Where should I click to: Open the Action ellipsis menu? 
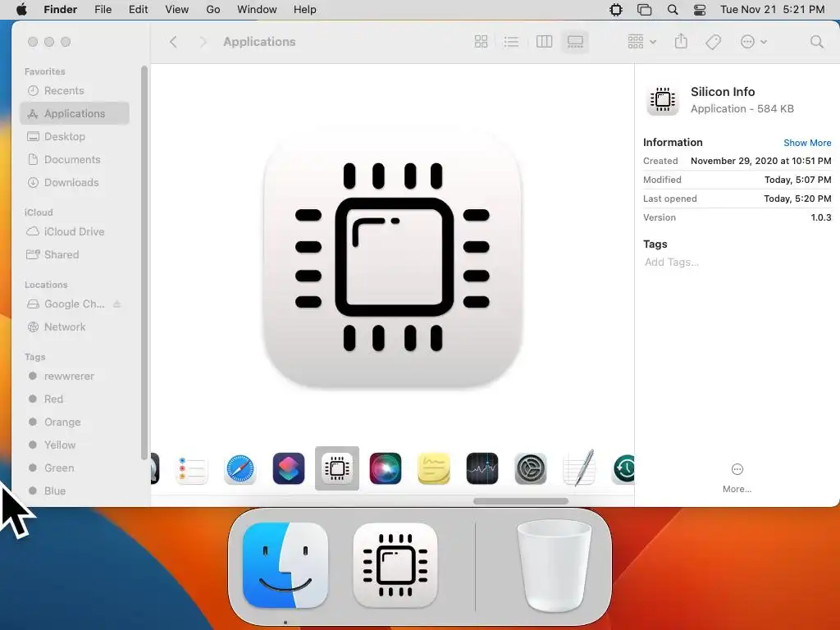point(753,42)
